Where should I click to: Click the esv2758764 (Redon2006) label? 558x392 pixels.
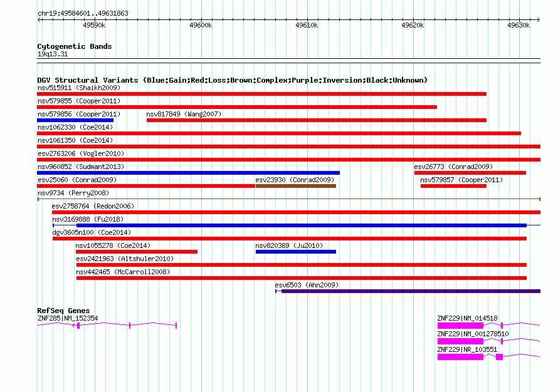click(93, 206)
